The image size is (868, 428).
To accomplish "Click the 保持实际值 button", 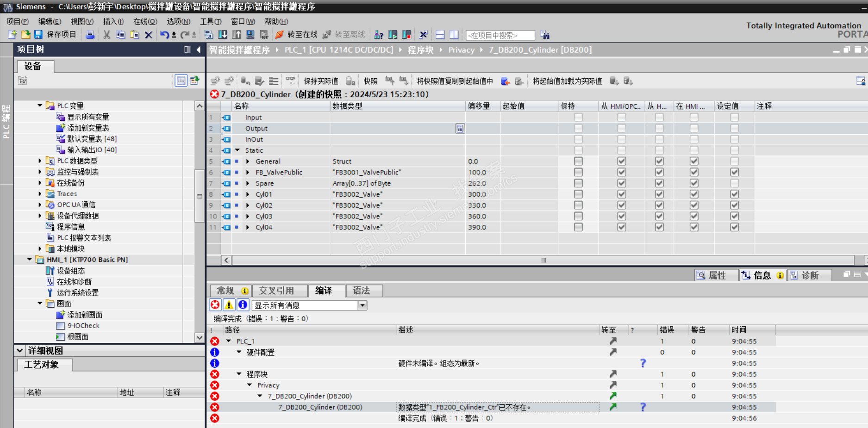I will tap(321, 81).
